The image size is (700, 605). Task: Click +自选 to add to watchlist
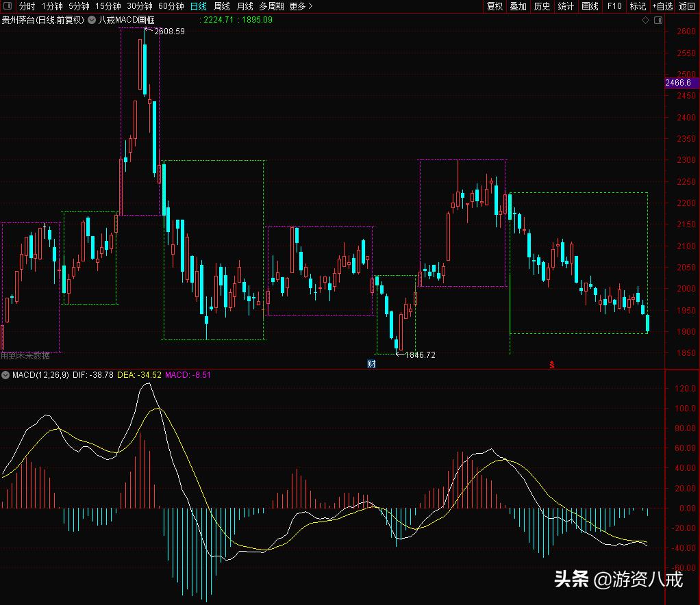(x=662, y=6)
